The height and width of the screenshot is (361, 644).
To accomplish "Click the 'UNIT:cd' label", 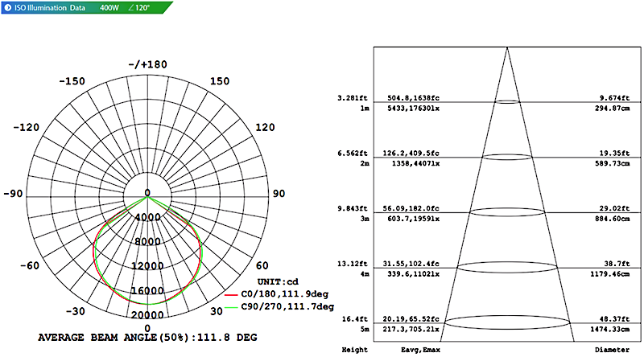I will (278, 282).
